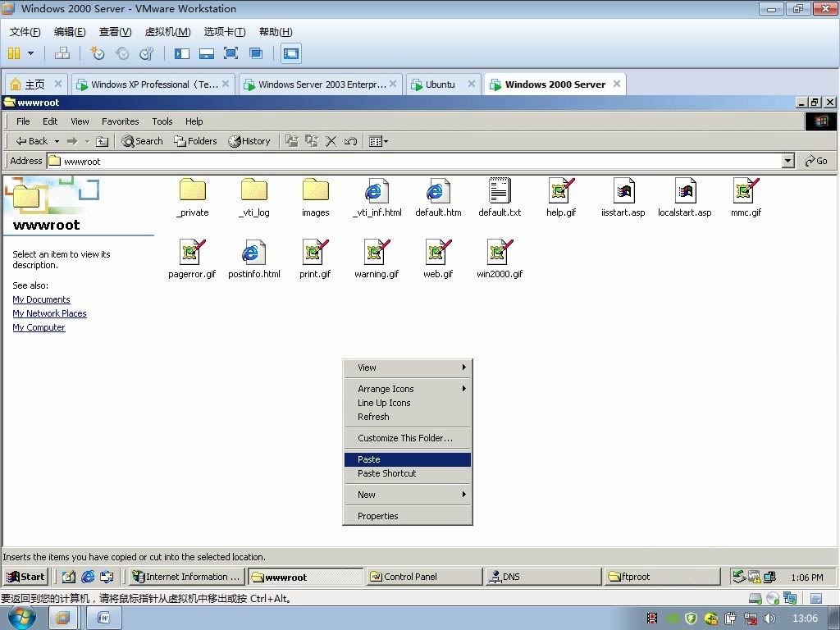Click the VMware take snapshot icon
The height and width of the screenshot is (630, 840).
[98, 53]
